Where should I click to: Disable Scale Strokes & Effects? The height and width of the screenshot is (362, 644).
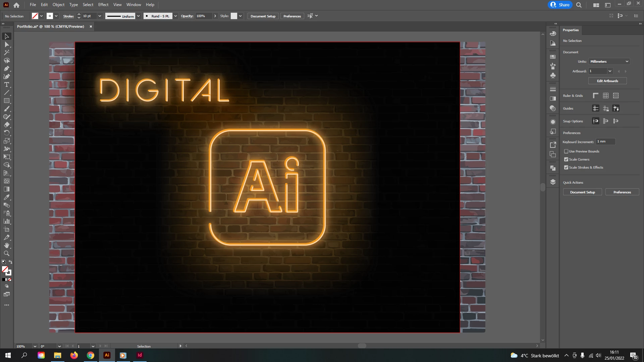point(566,168)
